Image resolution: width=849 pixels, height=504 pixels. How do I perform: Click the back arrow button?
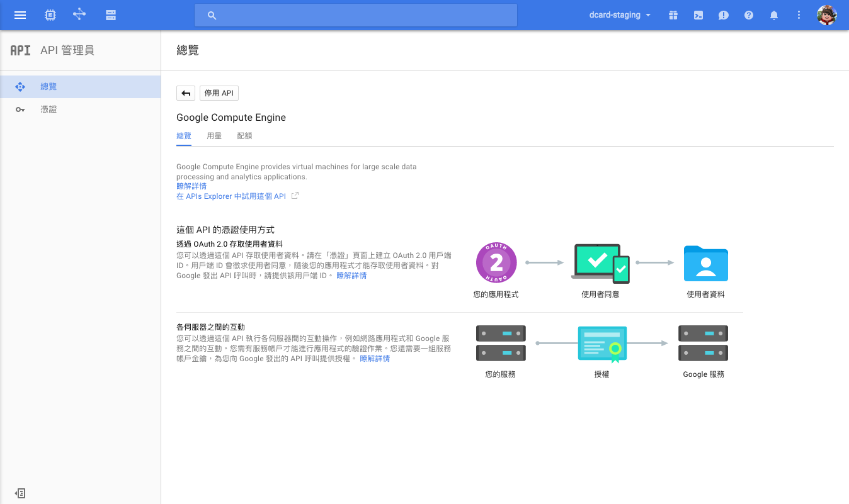(x=186, y=93)
